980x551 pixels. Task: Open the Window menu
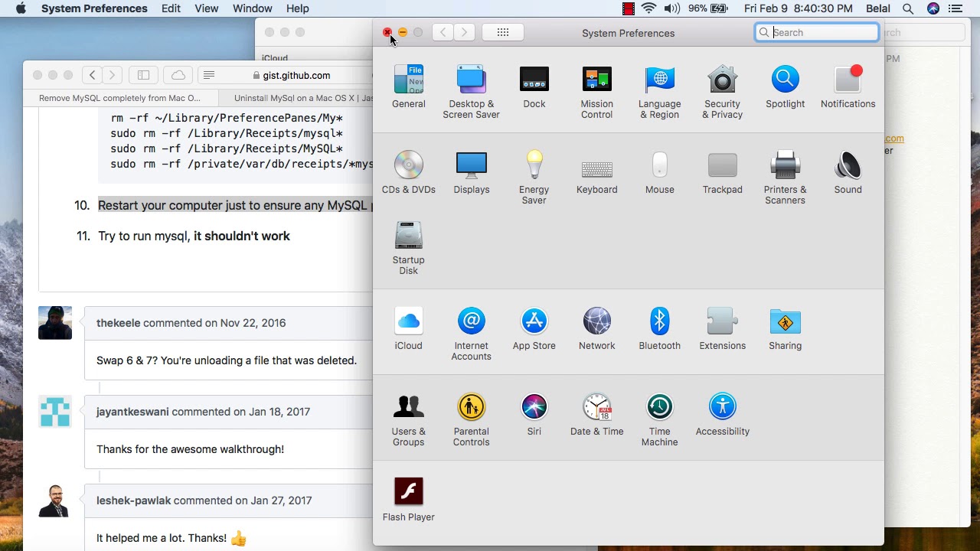pos(252,8)
